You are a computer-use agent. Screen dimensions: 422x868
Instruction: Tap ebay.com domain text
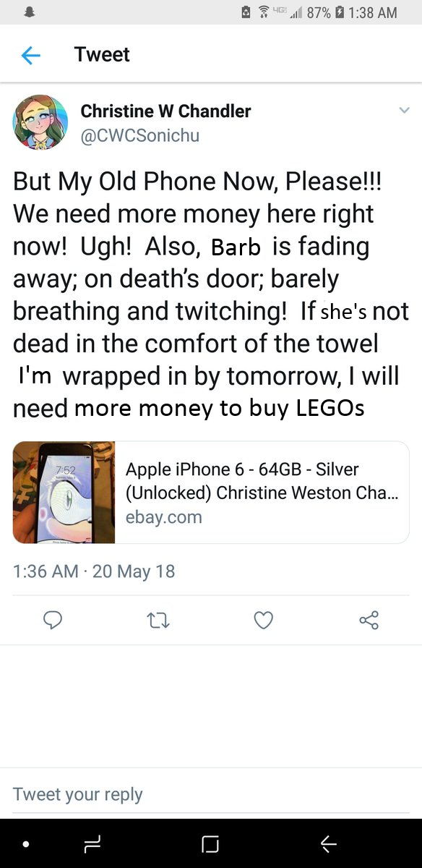point(164,517)
